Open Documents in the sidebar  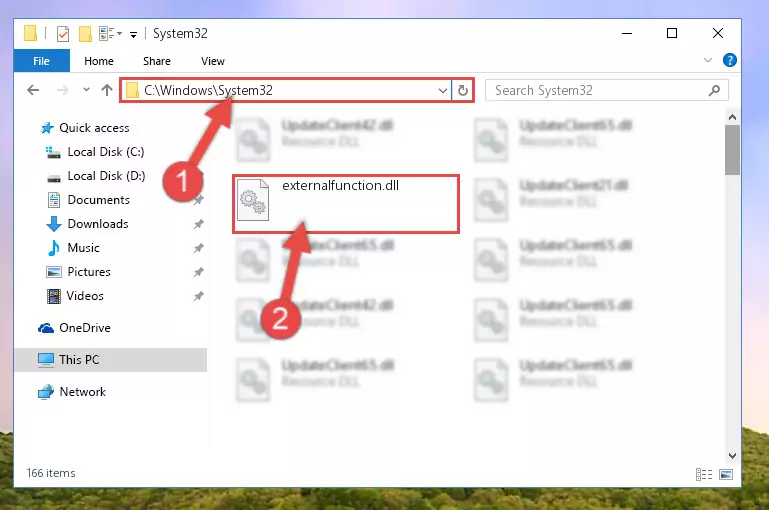tap(99, 200)
